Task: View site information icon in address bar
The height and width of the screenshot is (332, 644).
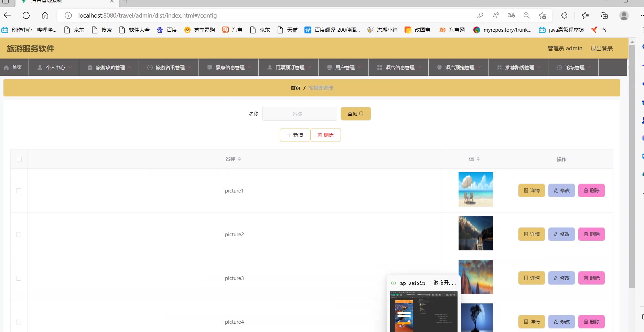Action: (68, 15)
